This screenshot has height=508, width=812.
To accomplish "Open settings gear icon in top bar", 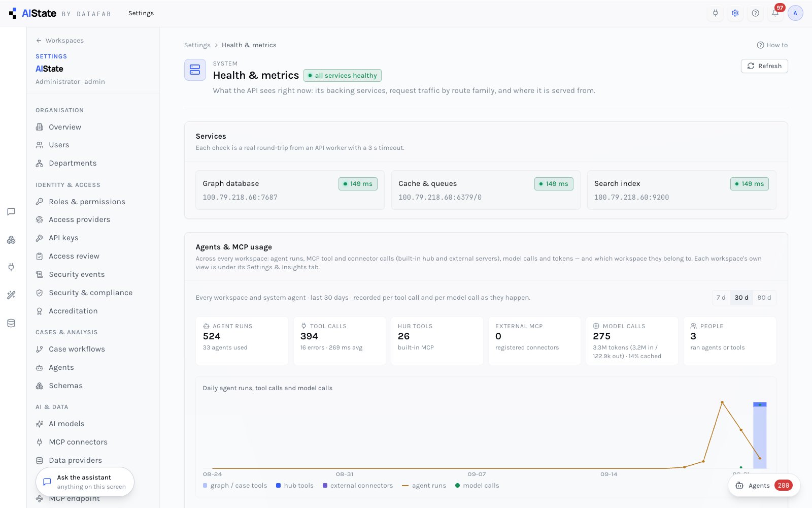I will click(735, 13).
